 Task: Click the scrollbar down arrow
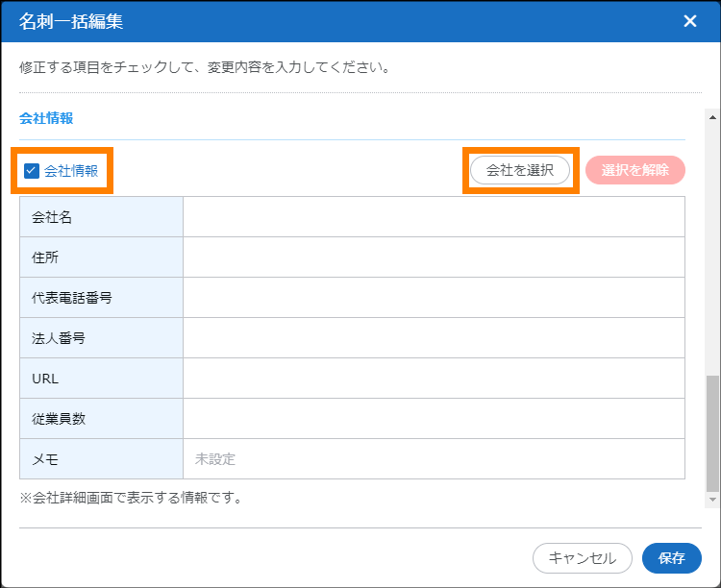tap(711, 501)
